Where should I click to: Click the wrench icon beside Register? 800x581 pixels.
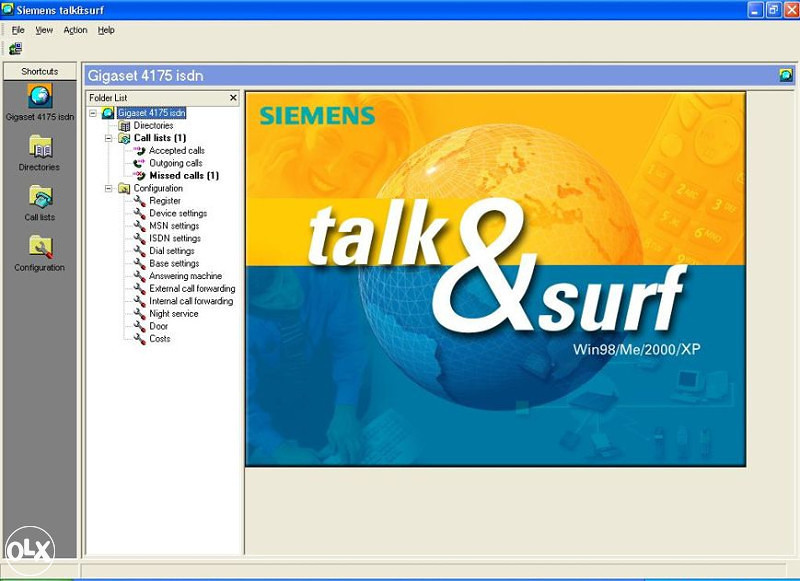[x=139, y=200]
